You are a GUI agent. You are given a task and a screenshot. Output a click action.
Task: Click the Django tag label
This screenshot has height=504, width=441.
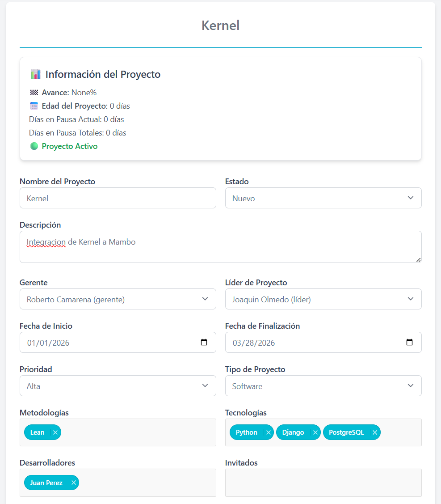pyautogui.click(x=293, y=432)
